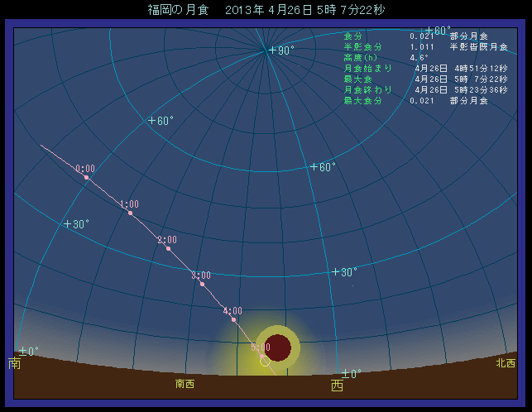Click the 南西 (southwest) direction label
The height and width of the screenshot is (412, 532).
point(185,384)
